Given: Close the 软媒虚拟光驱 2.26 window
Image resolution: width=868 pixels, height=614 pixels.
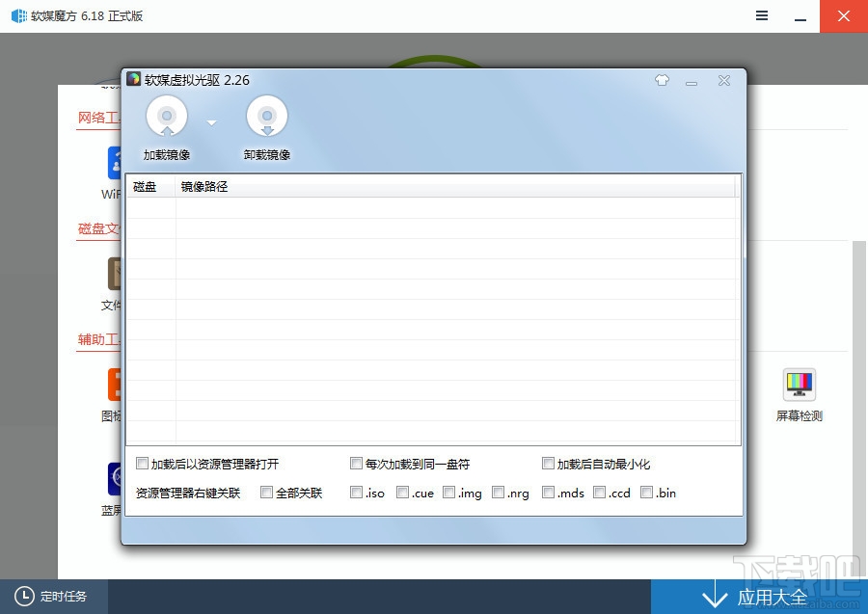Looking at the screenshot, I should [x=724, y=81].
